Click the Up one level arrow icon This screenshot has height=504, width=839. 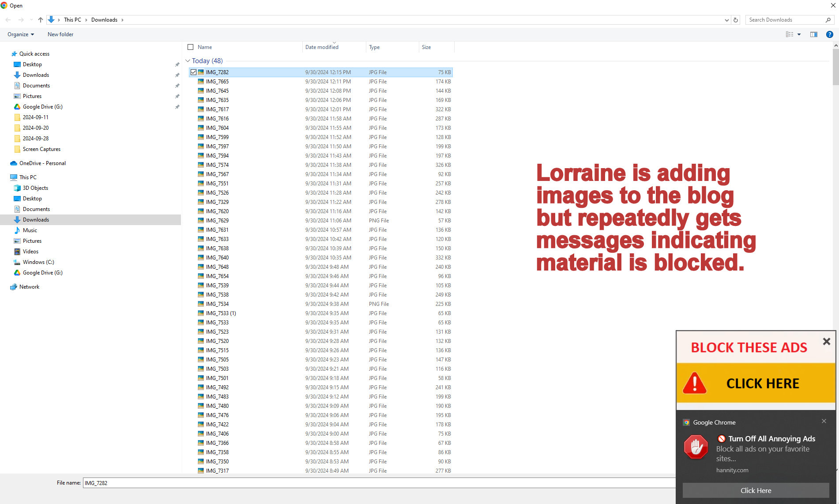(41, 20)
